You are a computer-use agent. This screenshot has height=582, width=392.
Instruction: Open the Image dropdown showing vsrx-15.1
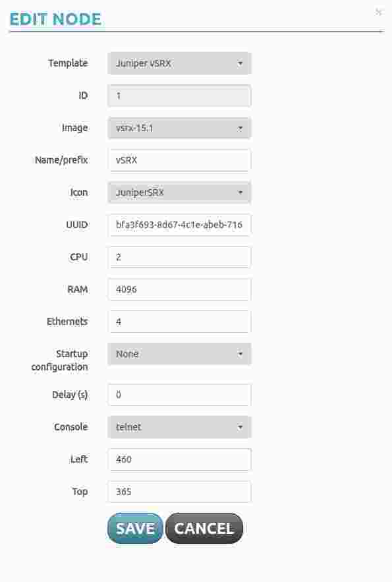click(179, 128)
